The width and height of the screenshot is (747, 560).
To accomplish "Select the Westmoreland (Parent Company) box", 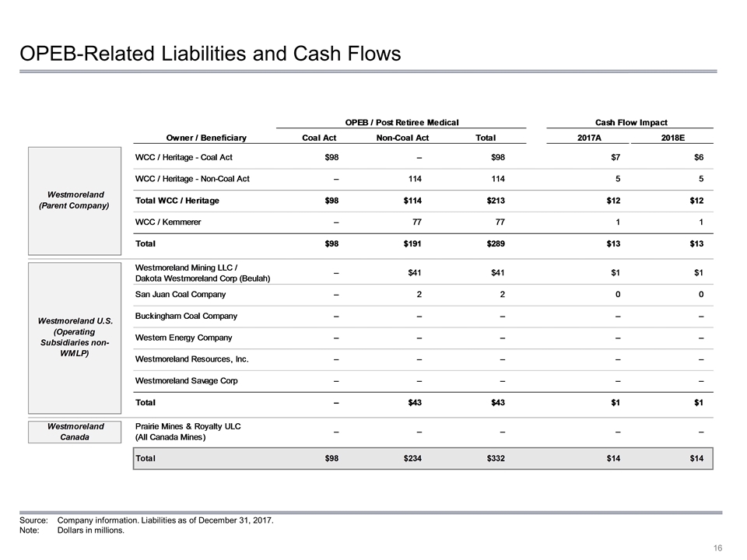I will tap(75, 200).
